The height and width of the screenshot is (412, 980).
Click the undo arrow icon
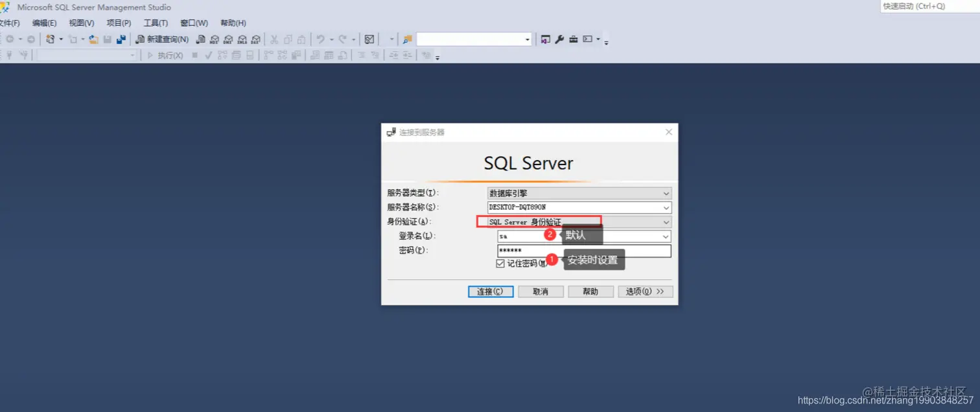320,40
